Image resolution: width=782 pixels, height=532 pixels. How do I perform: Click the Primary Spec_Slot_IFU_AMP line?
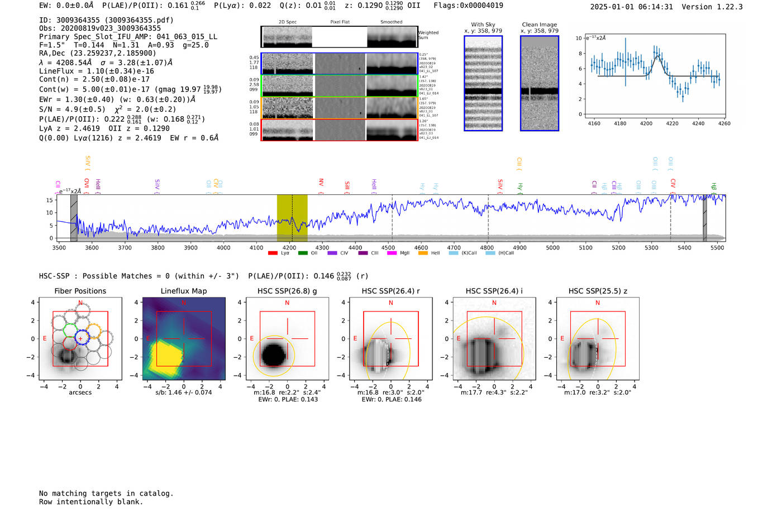(128, 37)
